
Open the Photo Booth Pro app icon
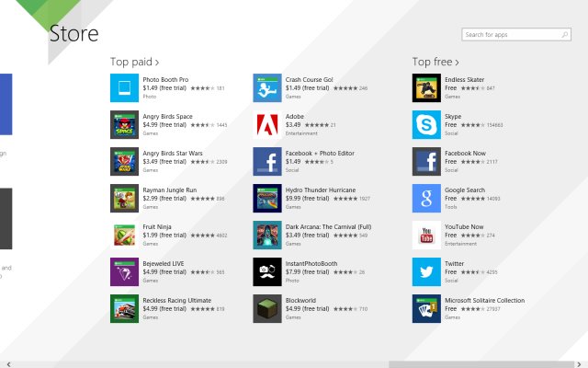pyautogui.click(x=124, y=88)
